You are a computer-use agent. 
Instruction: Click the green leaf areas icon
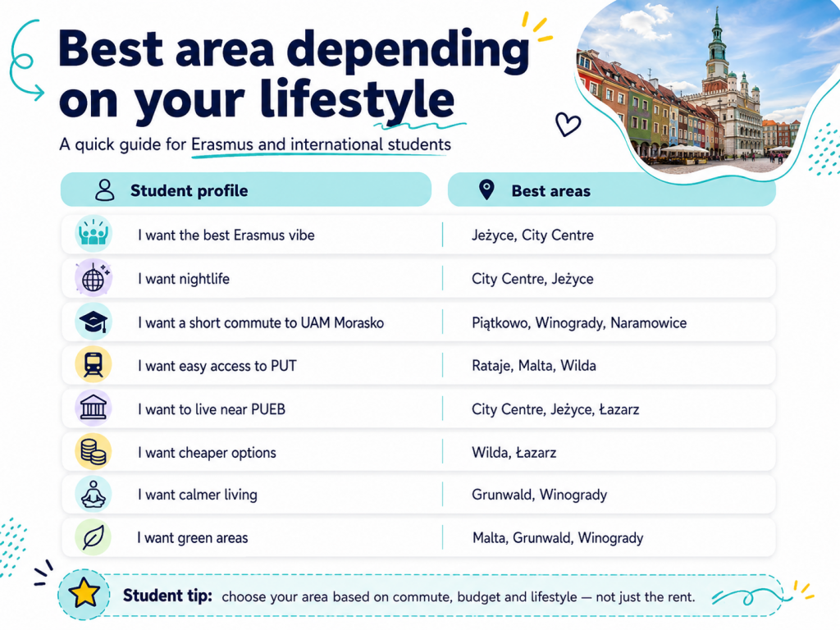[94, 537]
